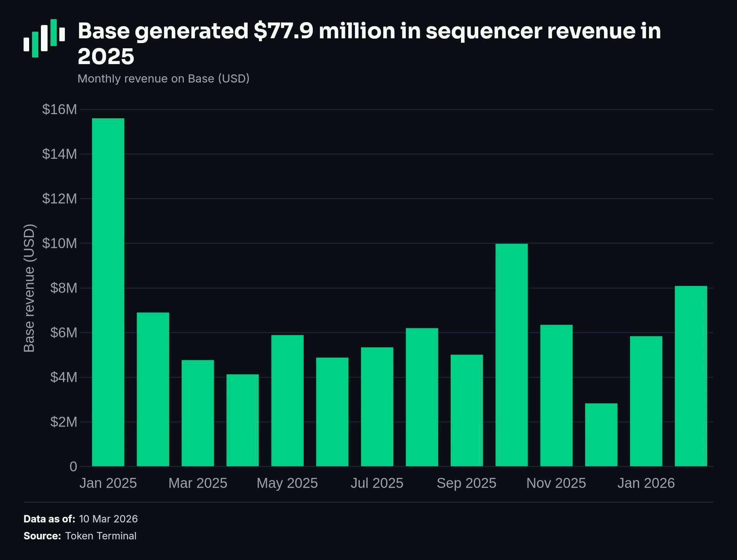Select the subtitle 'Monthly revenue on Base (USD)'

click(164, 78)
